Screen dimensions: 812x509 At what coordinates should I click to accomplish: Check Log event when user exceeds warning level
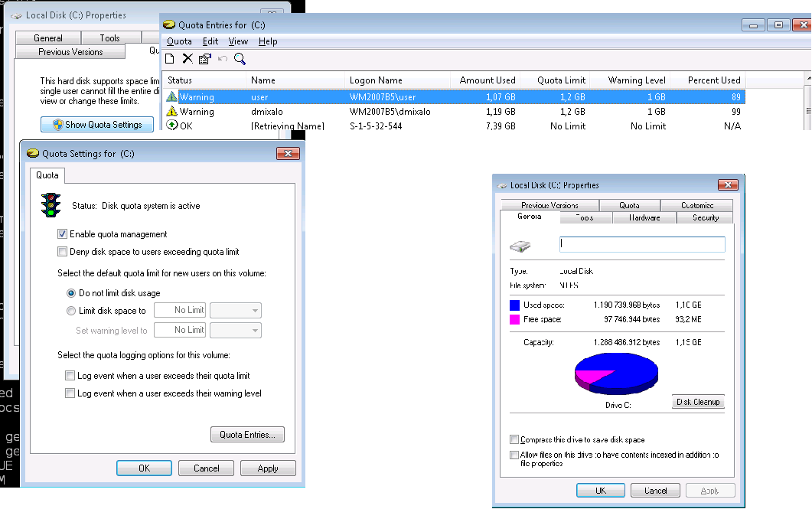70,393
